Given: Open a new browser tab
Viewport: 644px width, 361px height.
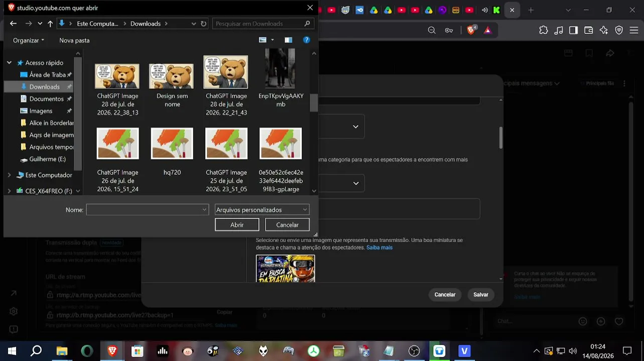Looking at the screenshot, I should (531, 10).
